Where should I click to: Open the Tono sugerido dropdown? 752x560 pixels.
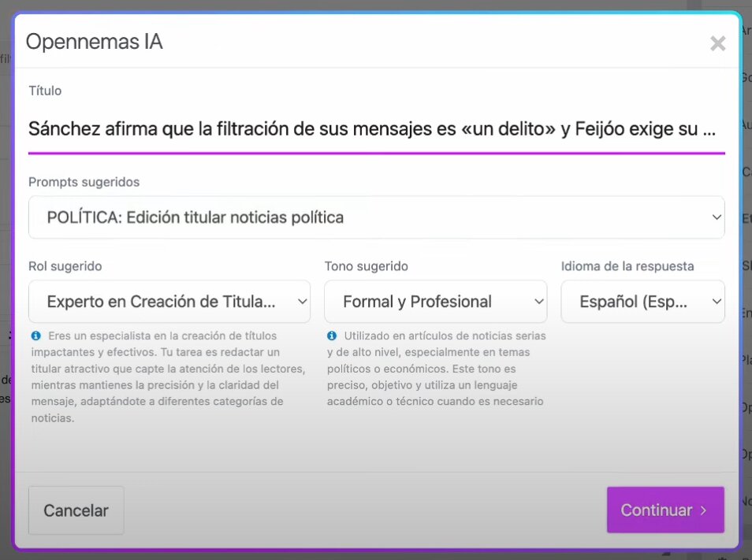435,302
